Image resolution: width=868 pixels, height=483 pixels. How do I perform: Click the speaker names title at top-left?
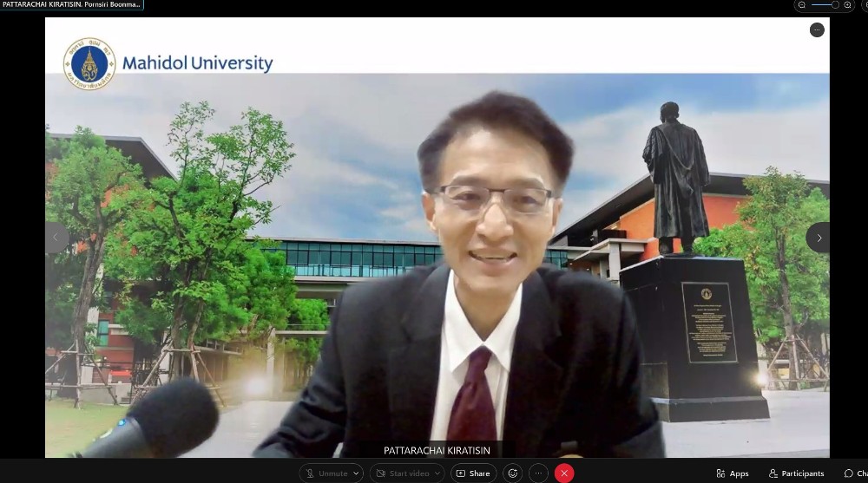(71, 5)
